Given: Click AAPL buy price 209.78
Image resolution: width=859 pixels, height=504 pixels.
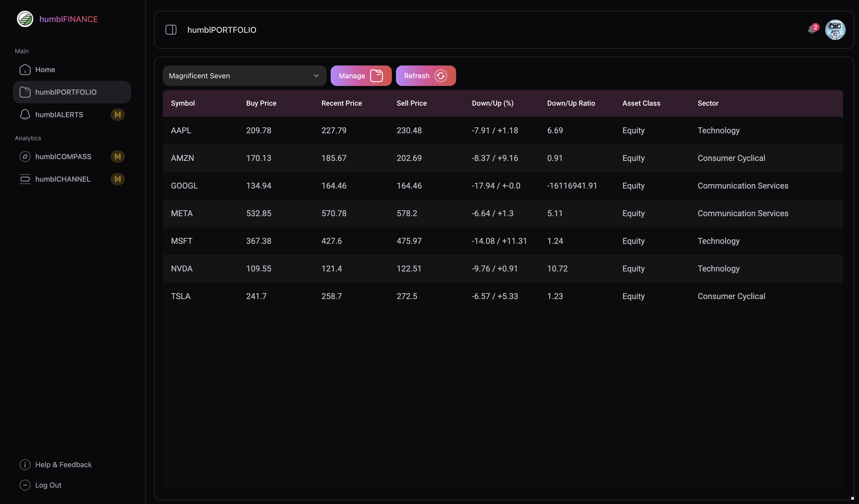Looking at the screenshot, I should point(259,130).
